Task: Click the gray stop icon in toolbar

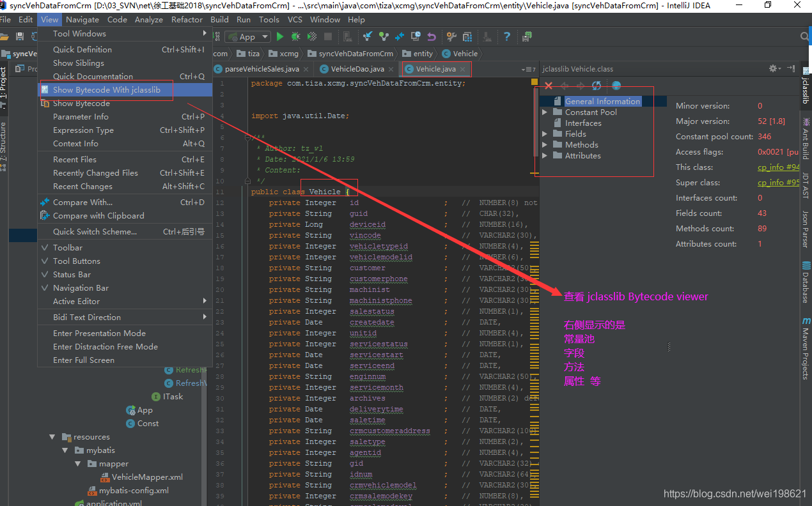Action: [328, 36]
